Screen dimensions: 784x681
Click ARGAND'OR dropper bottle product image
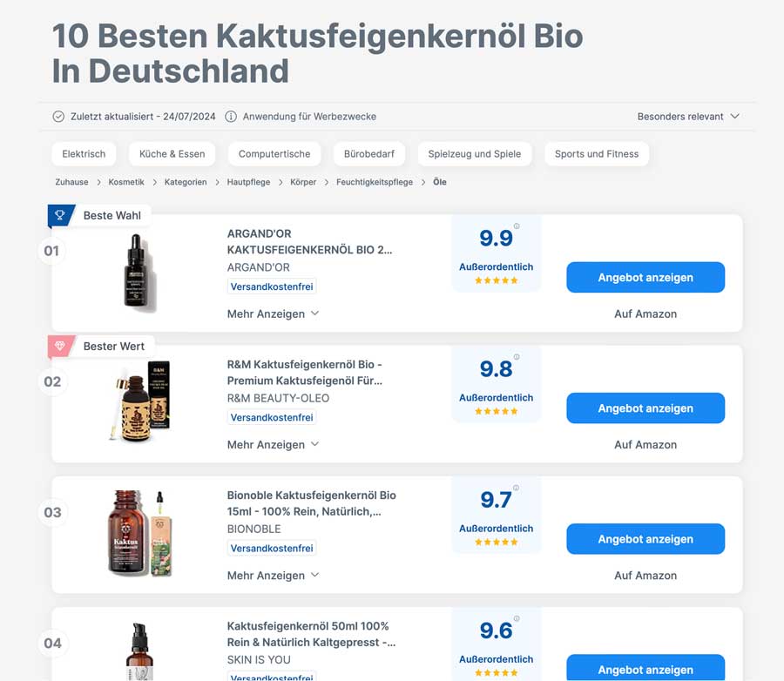(x=139, y=272)
